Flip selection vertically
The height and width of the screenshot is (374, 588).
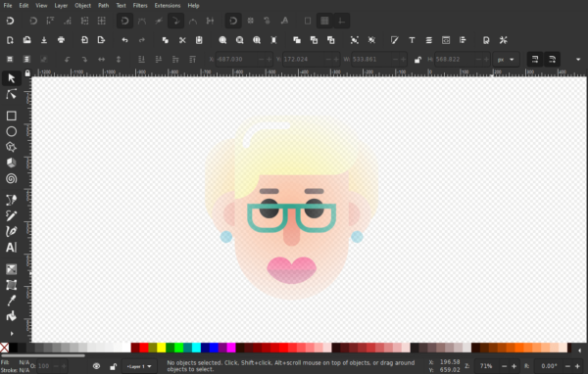(119, 59)
